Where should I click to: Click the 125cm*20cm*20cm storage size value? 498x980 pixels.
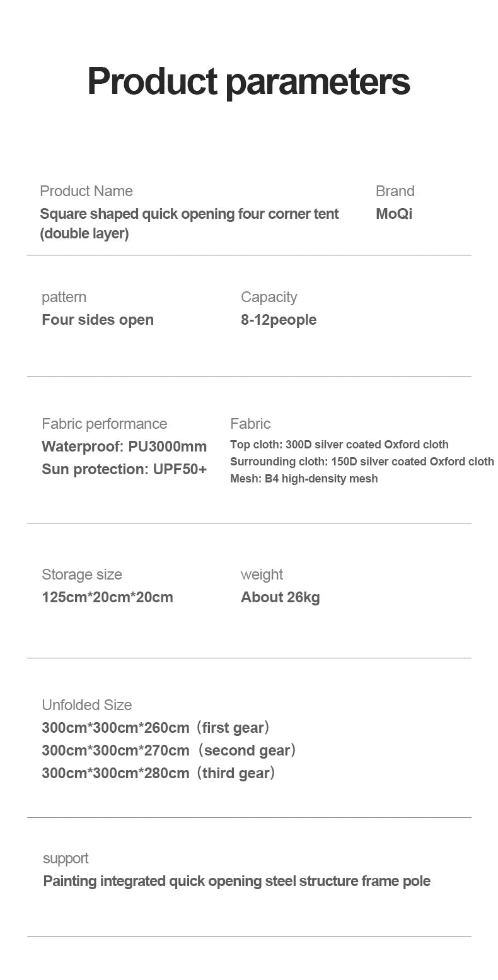[107, 597]
